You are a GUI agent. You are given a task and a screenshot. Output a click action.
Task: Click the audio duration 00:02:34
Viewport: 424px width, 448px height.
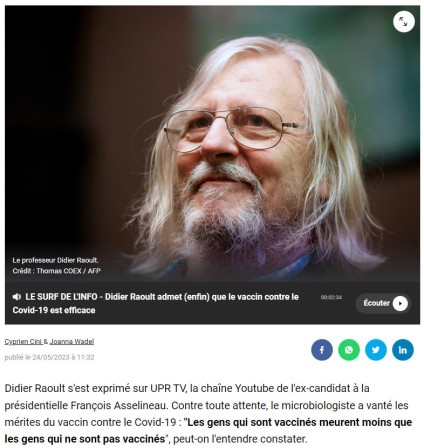tap(331, 297)
